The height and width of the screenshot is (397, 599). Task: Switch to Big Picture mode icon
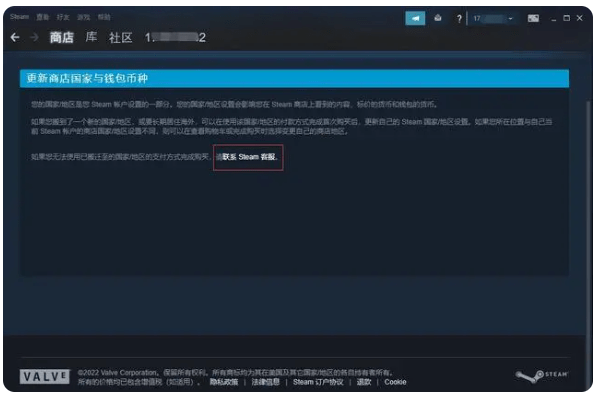tap(533, 18)
